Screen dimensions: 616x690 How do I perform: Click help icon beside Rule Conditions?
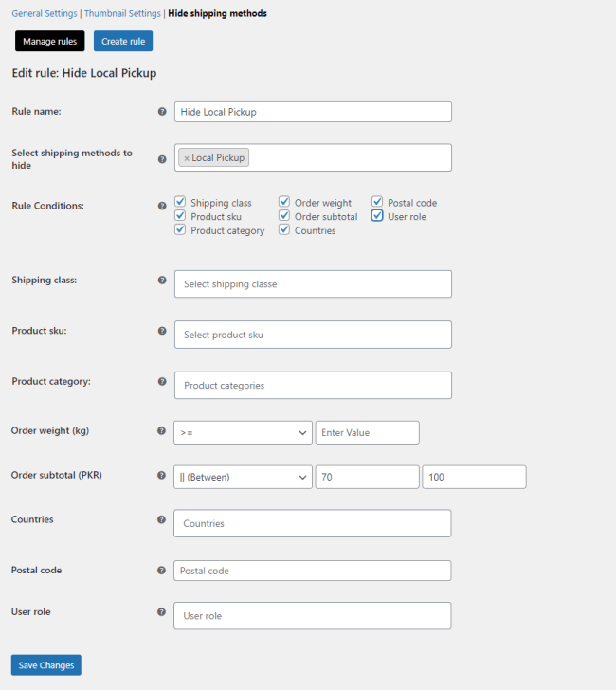click(162, 206)
